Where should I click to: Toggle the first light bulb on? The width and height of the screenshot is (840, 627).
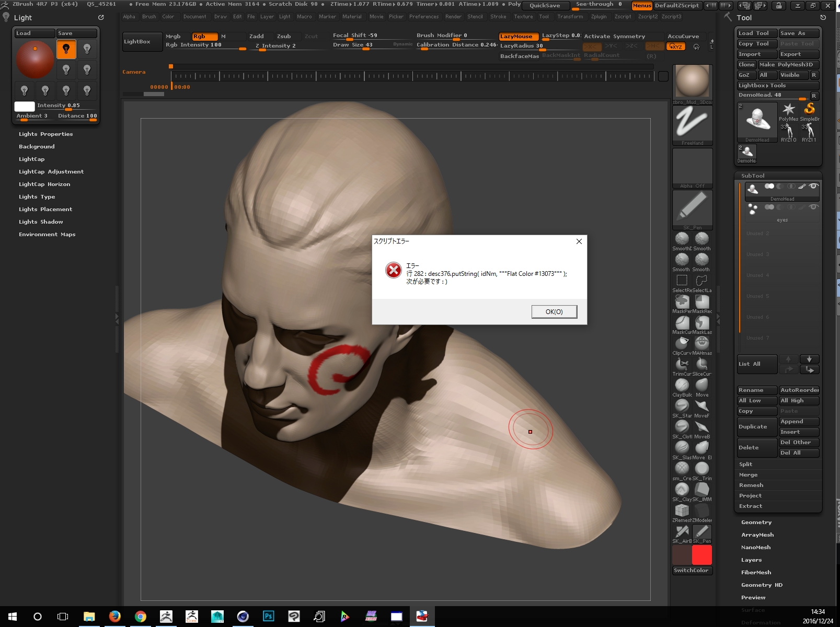point(66,49)
